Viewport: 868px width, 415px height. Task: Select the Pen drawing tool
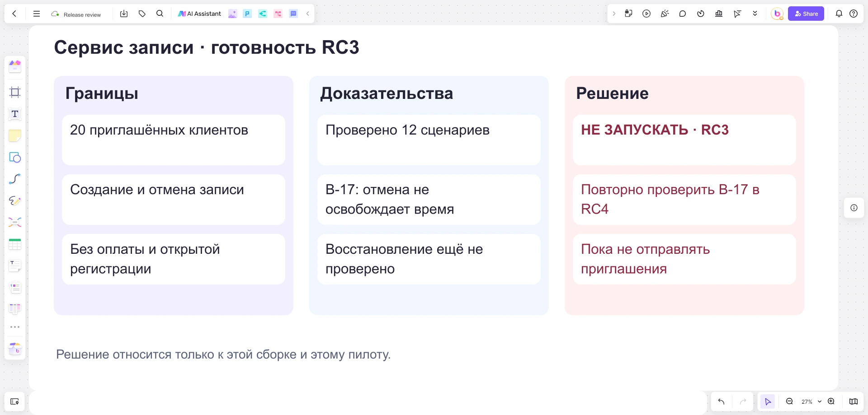coord(15,201)
